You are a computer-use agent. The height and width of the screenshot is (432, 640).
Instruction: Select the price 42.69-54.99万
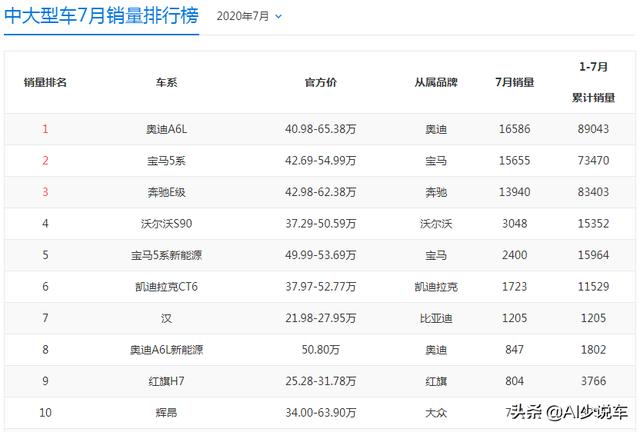pos(320,160)
